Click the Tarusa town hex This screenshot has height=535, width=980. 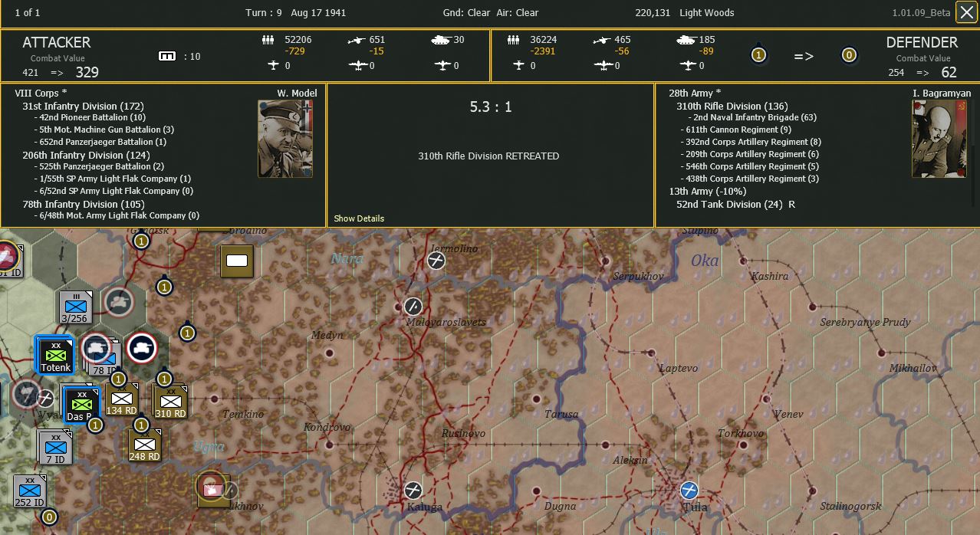[537, 399]
